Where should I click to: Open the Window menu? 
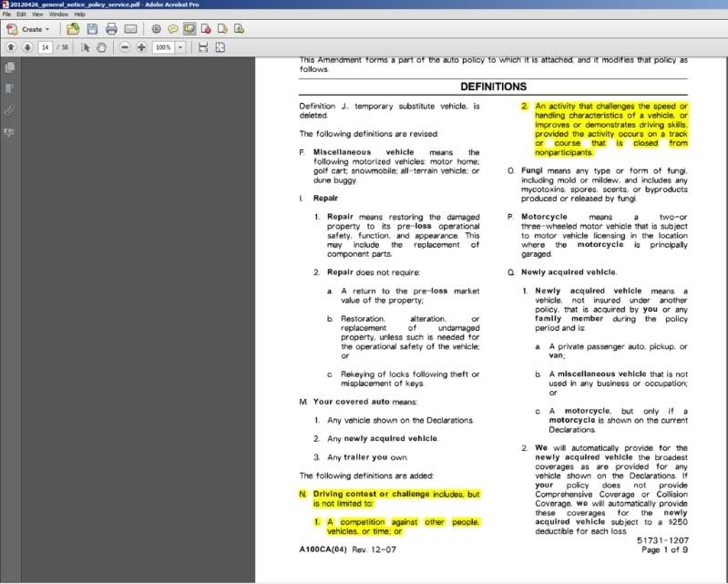pyautogui.click(x=58, y=15)
